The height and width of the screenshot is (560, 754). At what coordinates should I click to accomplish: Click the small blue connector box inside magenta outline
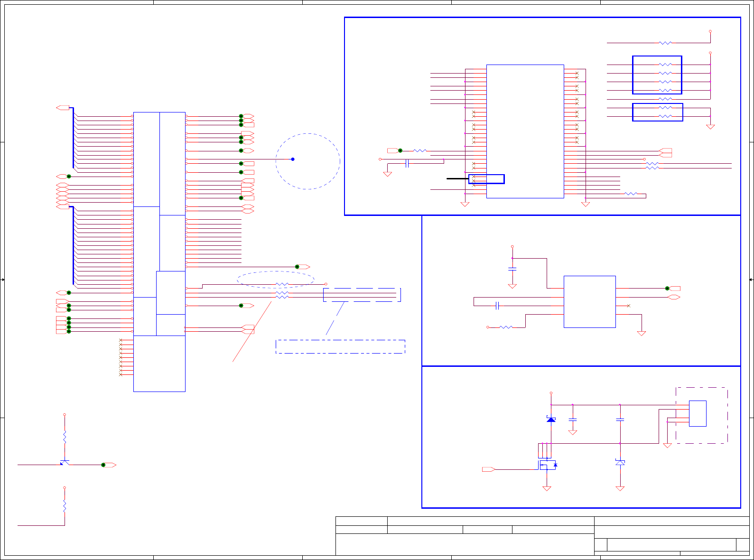[698, 413]
